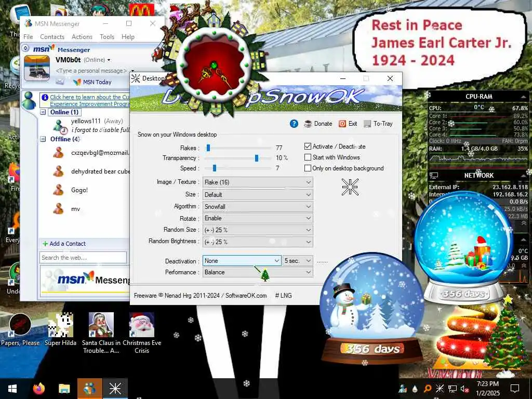Open Santa Claus in Trouble desktop shortcut
Image resolution: width=532 pixels, height=399 pixels.
[x=101, y=333]
